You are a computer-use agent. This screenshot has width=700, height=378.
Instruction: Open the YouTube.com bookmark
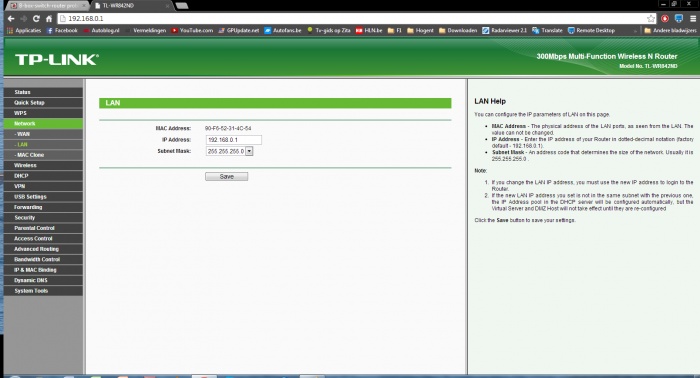192,30
